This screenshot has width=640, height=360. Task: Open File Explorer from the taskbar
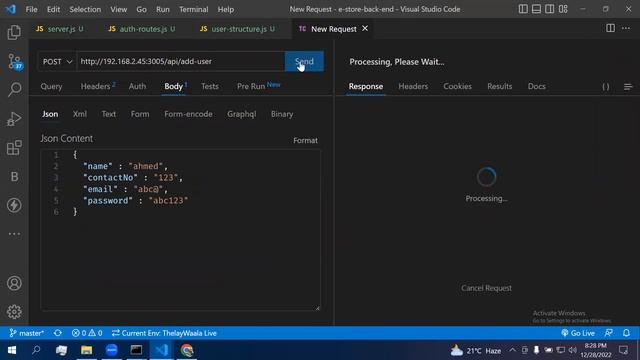(87, 350)
